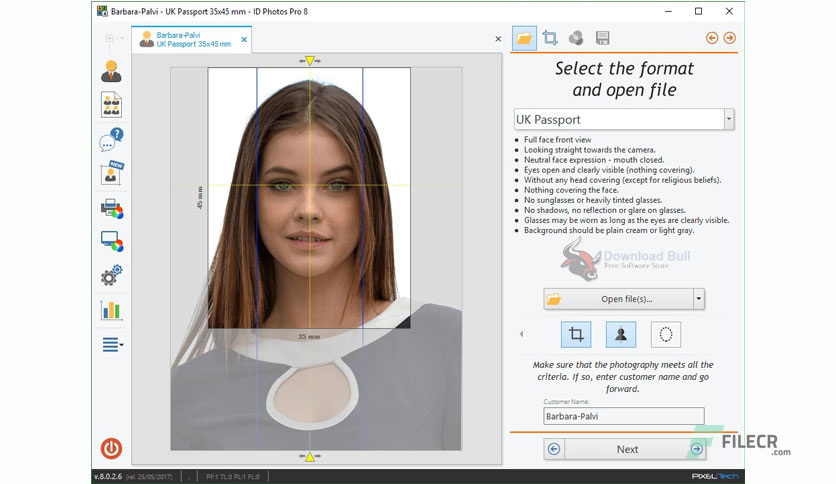The height and width of the screenshot is (484, 836).
Task: Go to next step with orange right arrow
Action: point(729,38)
